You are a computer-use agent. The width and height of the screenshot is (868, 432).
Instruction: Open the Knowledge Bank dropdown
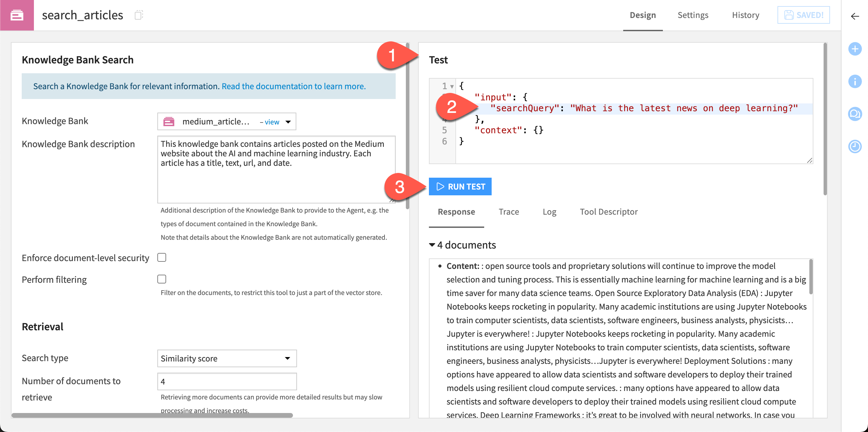click(x=226, y=121)
